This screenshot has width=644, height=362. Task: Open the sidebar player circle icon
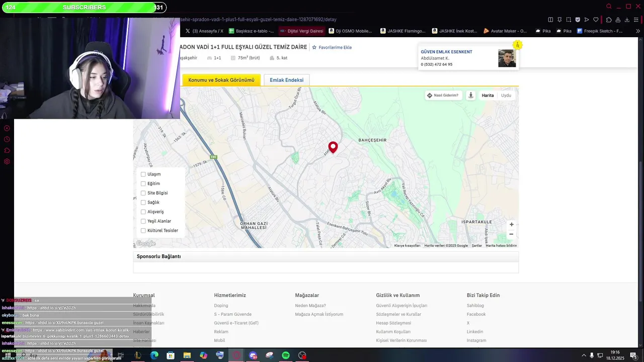7,128
